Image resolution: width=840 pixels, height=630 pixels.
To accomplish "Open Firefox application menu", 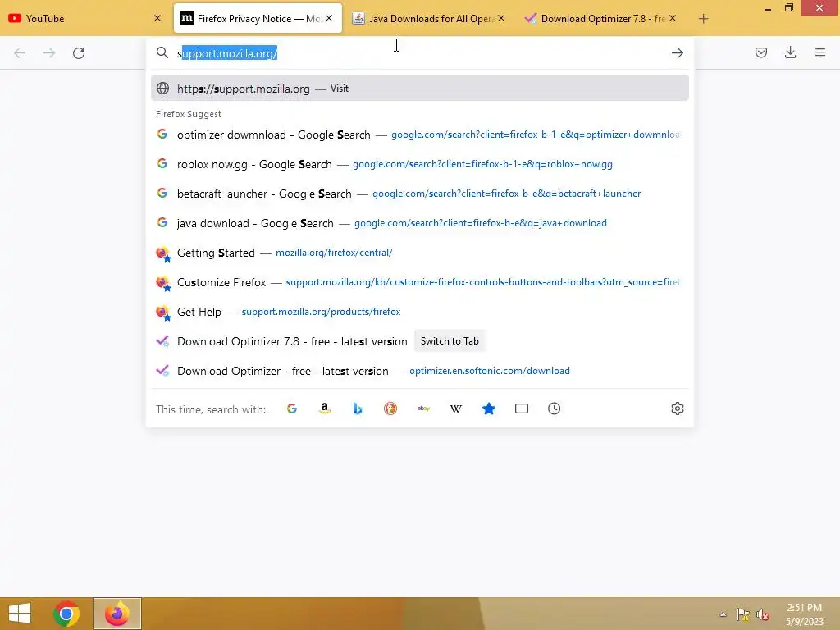I will (x=819, y=52).
